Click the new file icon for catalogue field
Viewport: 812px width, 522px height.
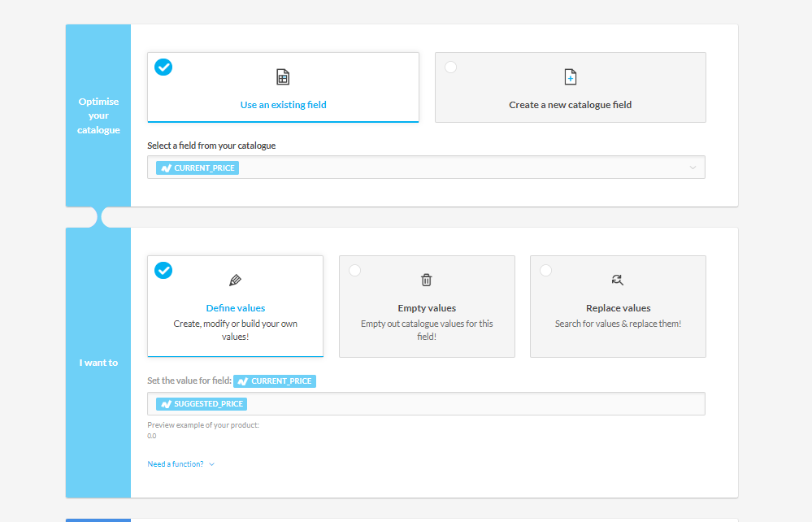point(570,77)
